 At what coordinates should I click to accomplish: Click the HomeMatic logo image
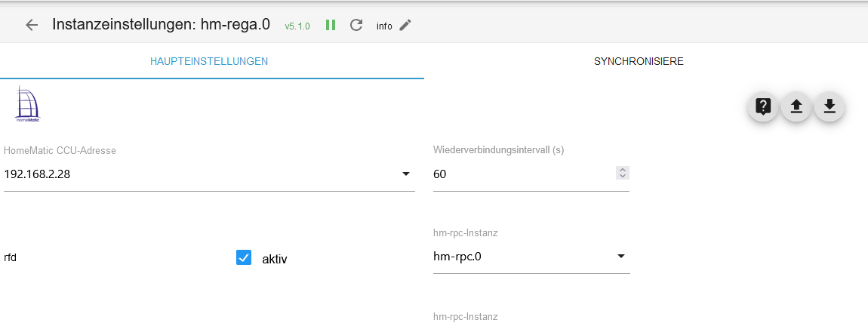click(x=28, y=104)
